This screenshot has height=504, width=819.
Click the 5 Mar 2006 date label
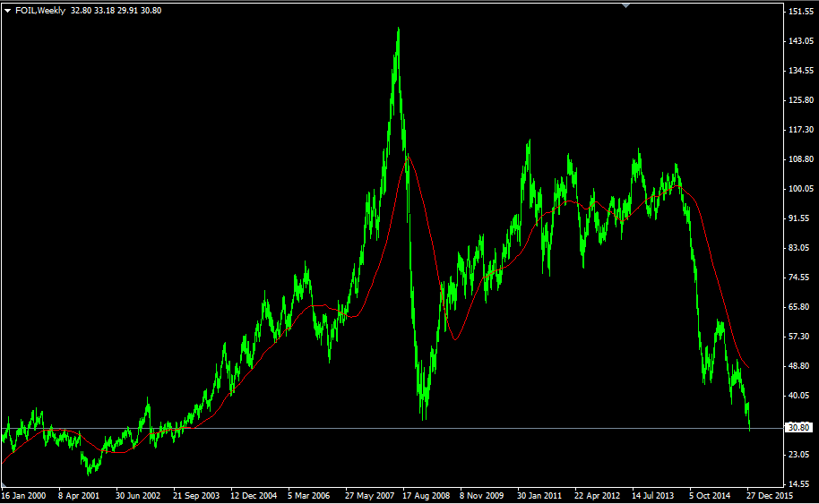click(308, 496)
